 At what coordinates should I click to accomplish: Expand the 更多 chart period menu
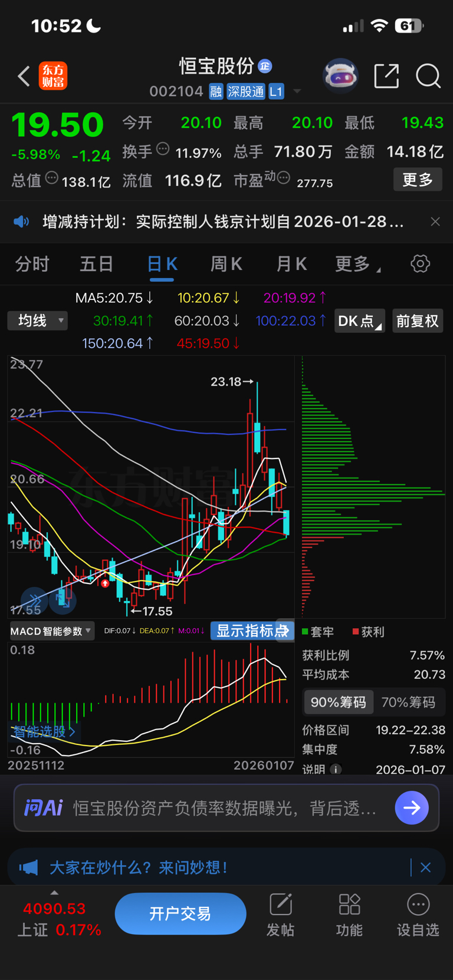(x=357, y=264)
